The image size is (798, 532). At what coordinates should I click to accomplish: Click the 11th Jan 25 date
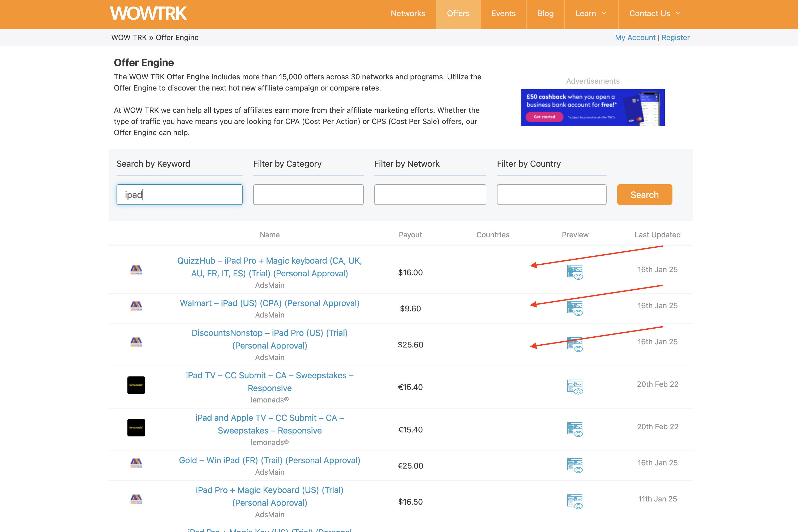pos(658,499)
